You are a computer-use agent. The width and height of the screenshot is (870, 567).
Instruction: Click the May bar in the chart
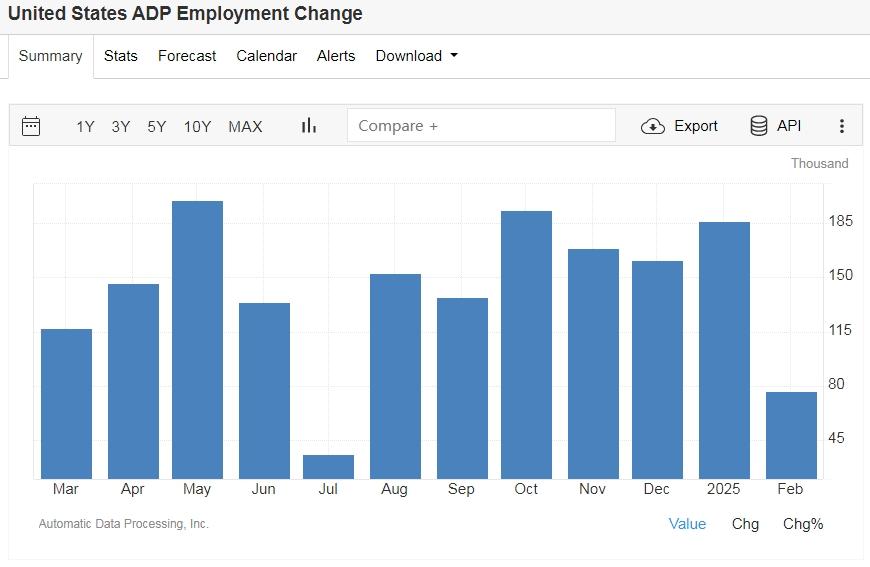197,340
